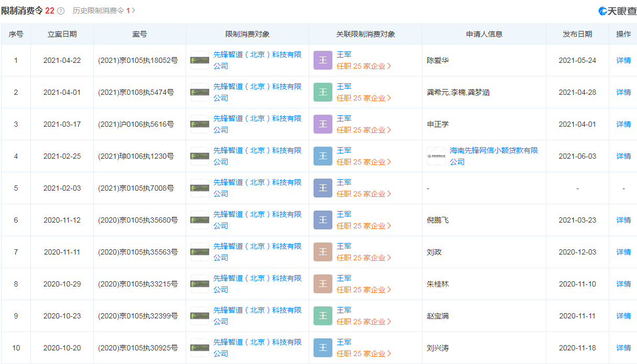
Task: Click the green 王 avatar in row 9
Action: [323, 316]
